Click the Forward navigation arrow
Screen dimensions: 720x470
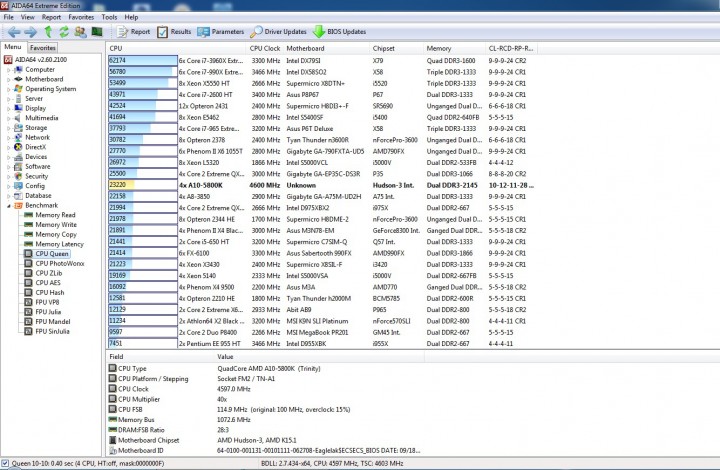31,32
